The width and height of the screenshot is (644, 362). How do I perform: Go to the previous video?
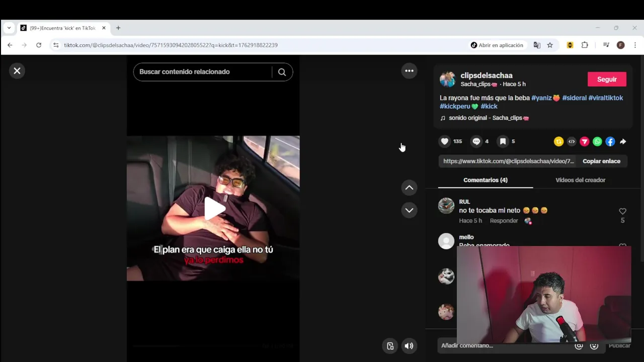pyautogui.click(x=409, y=188)
